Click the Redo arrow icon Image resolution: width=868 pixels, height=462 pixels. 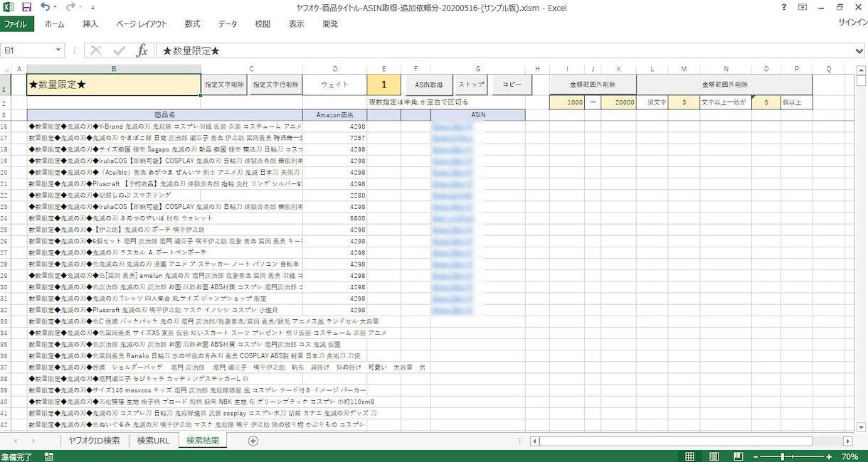point(70,7)
